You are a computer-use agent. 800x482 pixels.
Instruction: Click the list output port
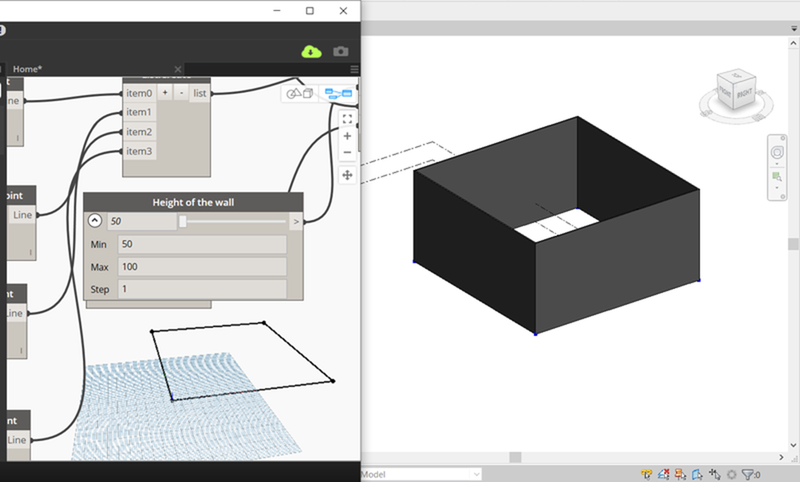200,93
